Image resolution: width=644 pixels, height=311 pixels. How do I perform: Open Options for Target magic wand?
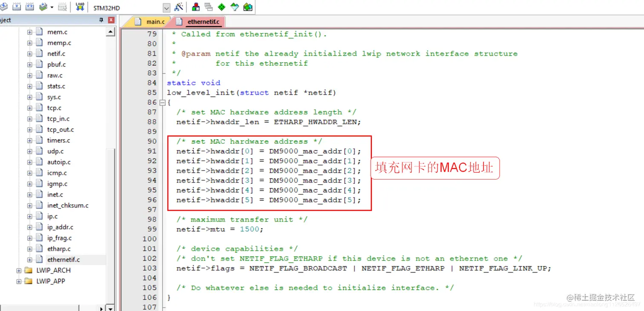[x=178, y=7]
